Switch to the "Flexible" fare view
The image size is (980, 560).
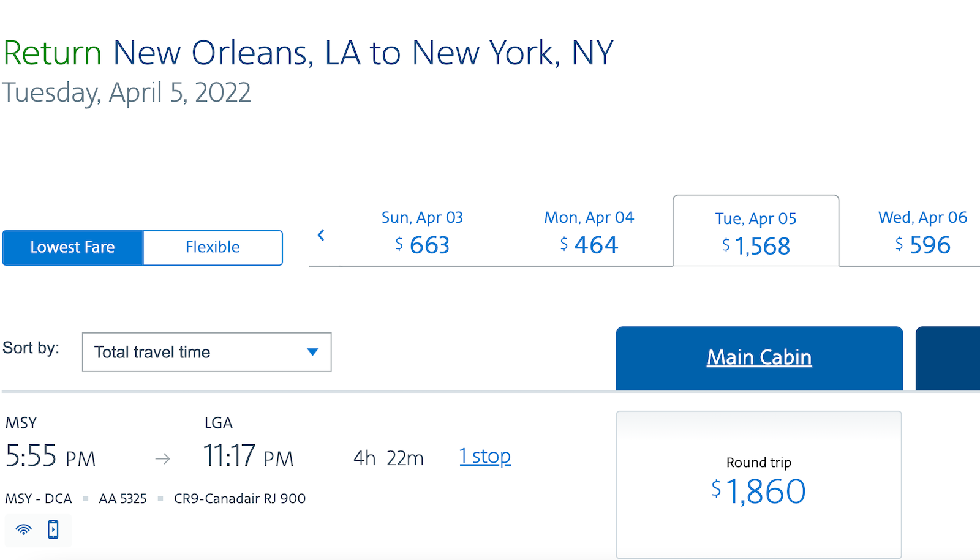[212, 247]
